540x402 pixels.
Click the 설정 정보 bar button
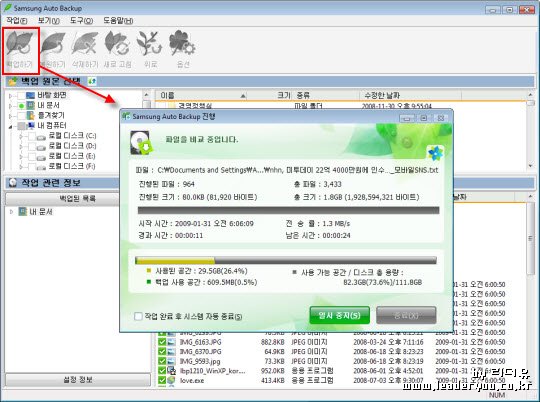point(78,380)
